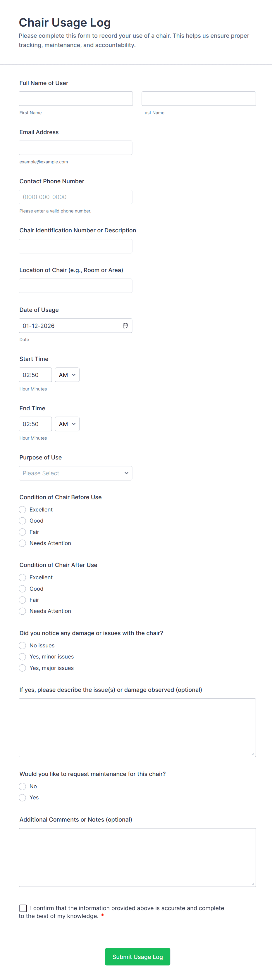Viewport: 272px width, 980px height.
Task: Expand the Start Time AM/PM selector
Action: 67,375
